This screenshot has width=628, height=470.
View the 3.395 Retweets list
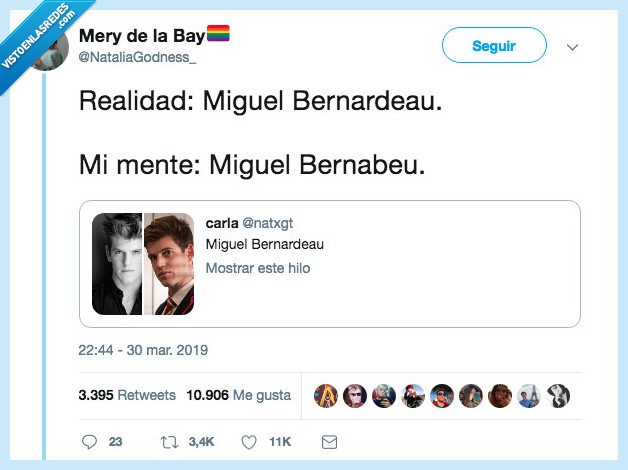[x=126, y=395]
